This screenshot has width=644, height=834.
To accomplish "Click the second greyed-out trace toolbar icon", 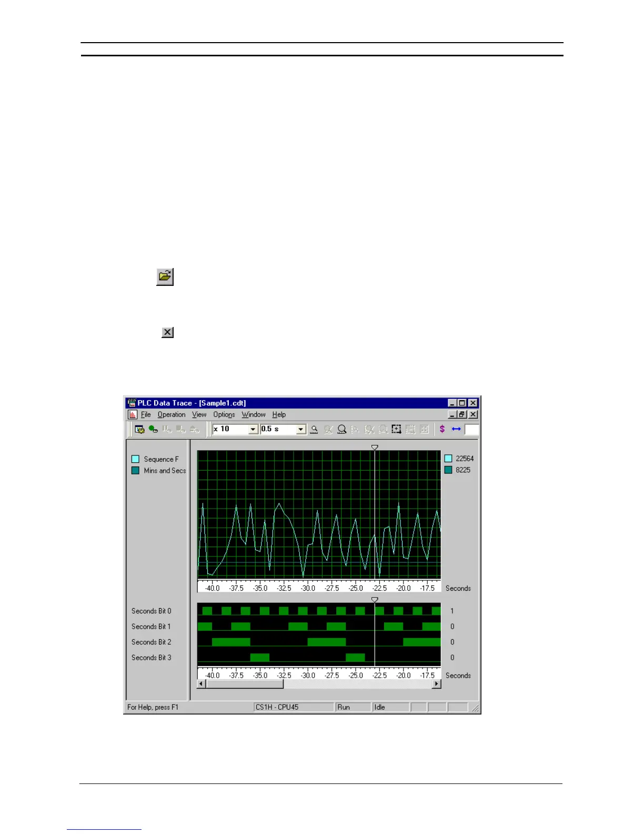I will 180,429.
